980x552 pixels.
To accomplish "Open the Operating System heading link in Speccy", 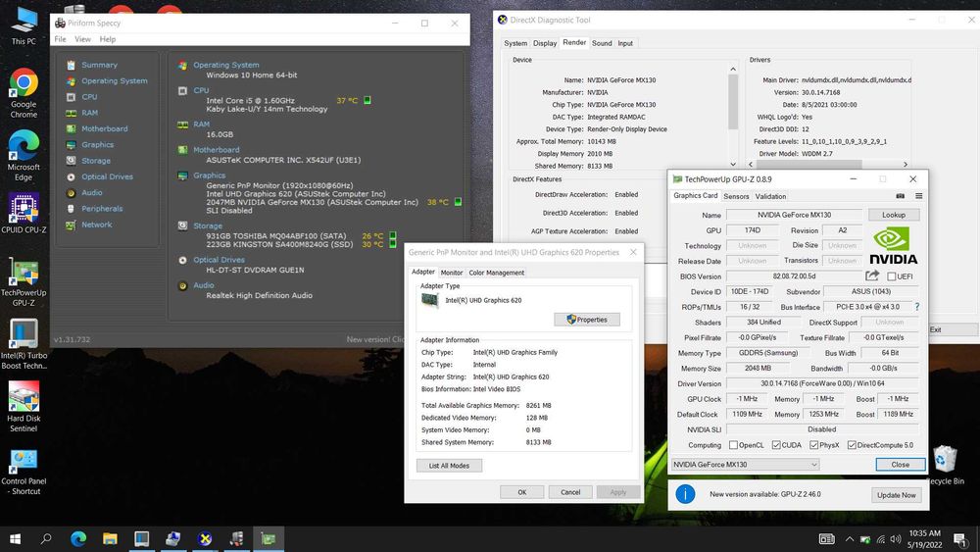I will tap(225, 65).
